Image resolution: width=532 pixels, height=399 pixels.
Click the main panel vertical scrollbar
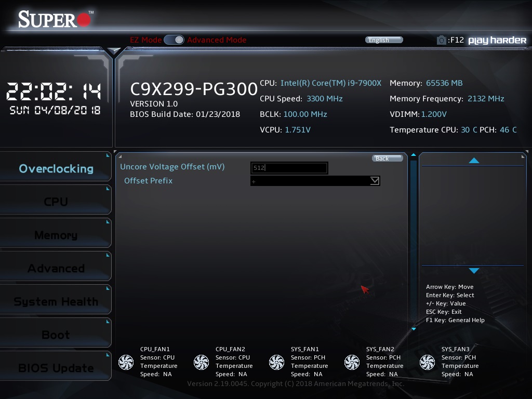pyautogui.click(x=414, y=242)
